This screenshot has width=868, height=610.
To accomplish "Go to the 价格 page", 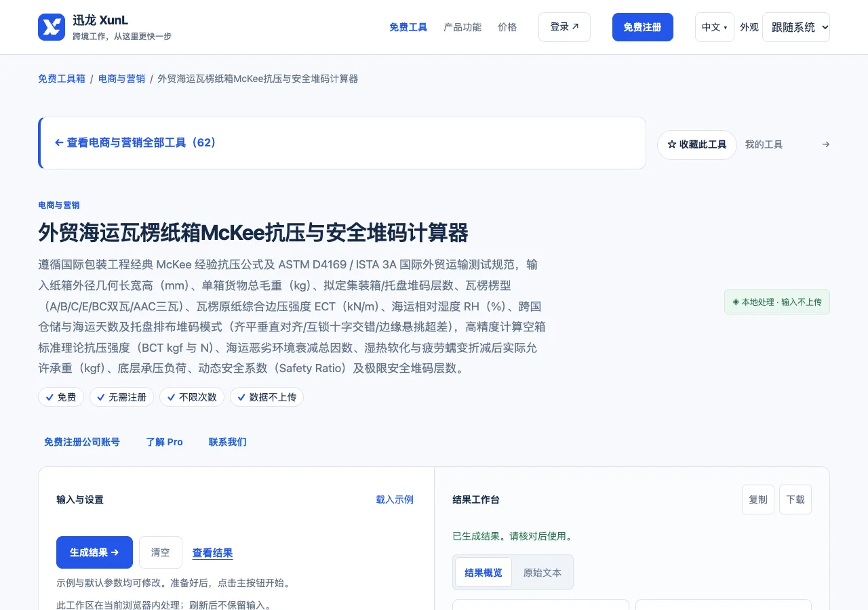I will [x=507, y=27].
